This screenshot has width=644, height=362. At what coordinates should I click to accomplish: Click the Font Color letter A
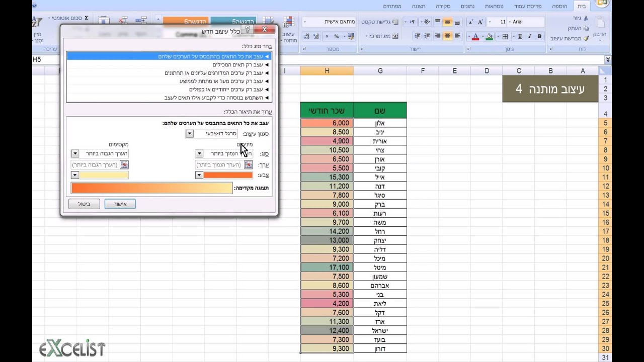(475, 36)
